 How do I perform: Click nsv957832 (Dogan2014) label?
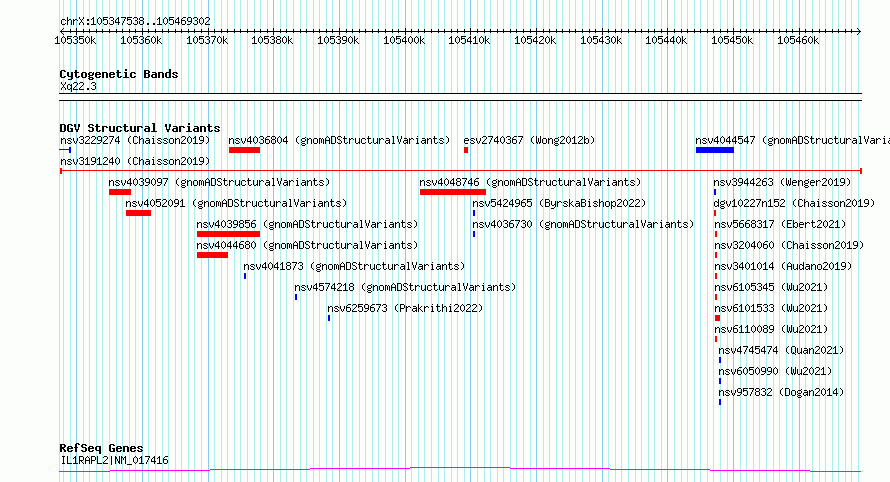coord(781,392)
